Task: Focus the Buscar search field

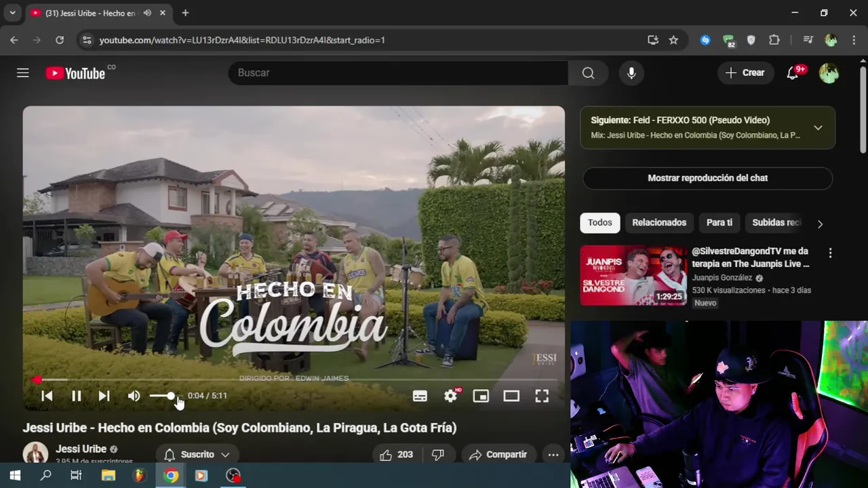Action: pos(398,73)
